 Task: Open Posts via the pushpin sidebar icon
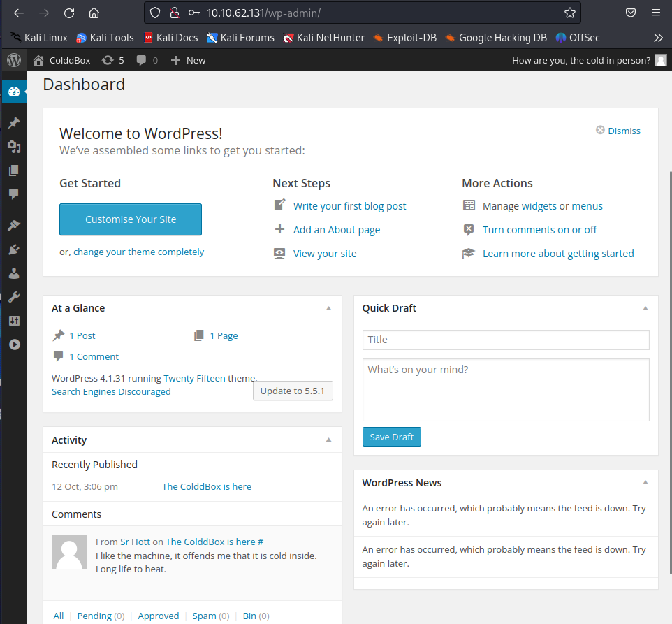coord(14,123)
